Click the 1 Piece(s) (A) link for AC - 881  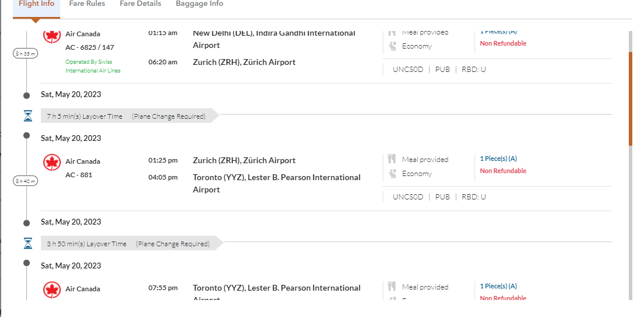tap(498, 158)
